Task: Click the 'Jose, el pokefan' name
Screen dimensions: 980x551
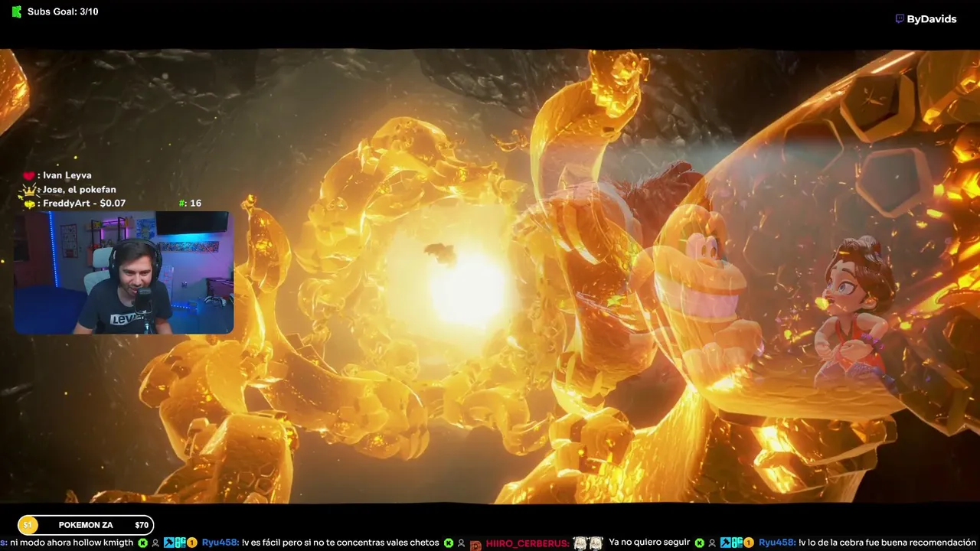Action: click(x=80, y=189)
